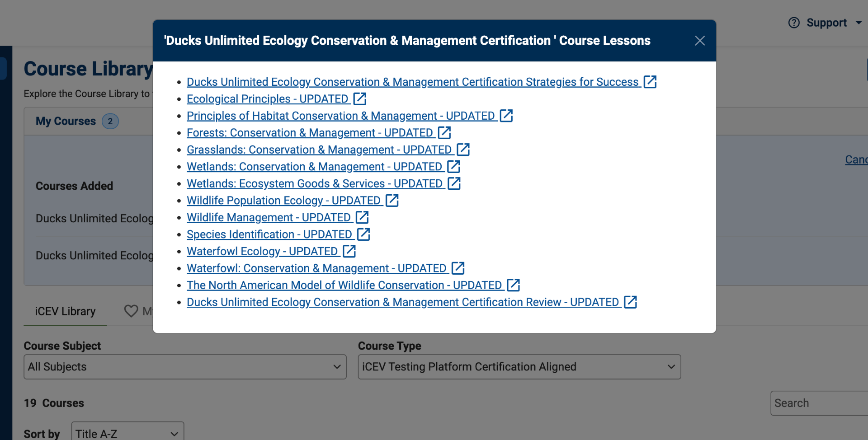Select the iCEV Library tab
Image resolution: width=868 pixels, height=440 pixels.
coord(65,311)
